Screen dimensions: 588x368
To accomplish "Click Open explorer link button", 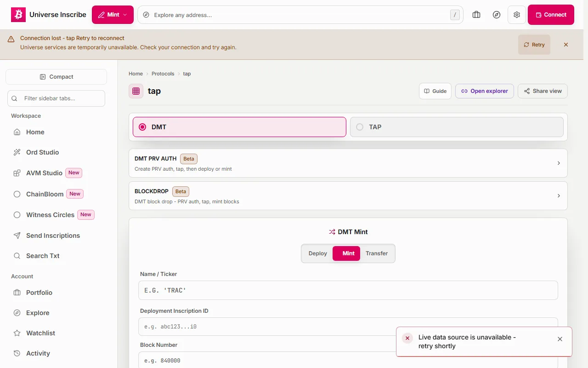I will pos(485,91).
